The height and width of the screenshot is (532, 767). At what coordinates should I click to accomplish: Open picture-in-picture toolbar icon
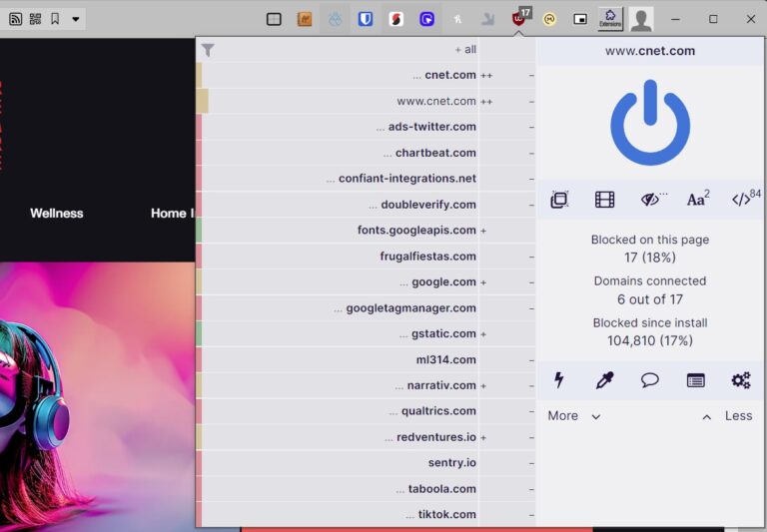(580, 19)
